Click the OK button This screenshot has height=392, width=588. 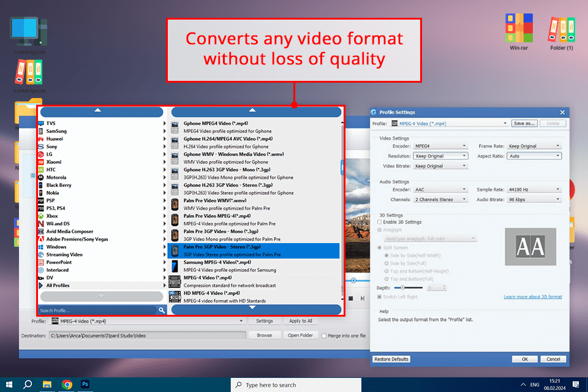pyautogui.click(x=525, y=359)
